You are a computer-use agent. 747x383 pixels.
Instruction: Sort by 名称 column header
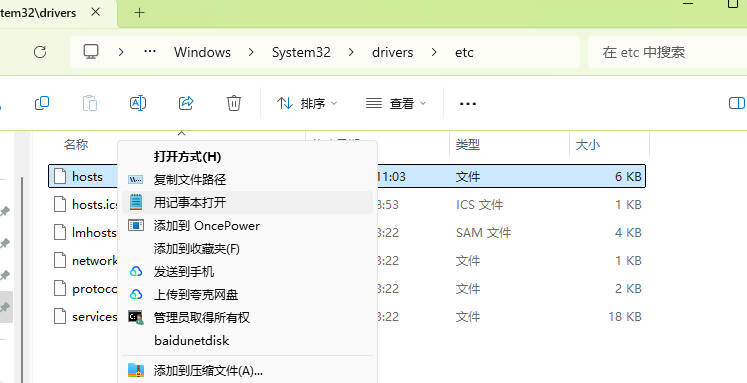coord(76,144)
